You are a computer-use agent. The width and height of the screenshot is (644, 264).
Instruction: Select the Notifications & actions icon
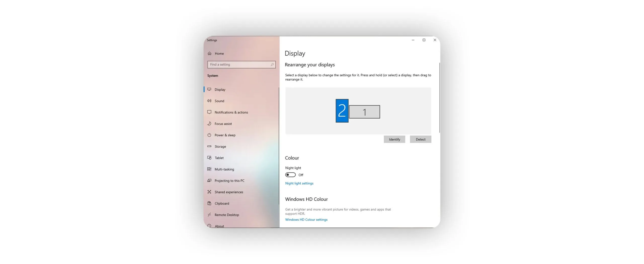tap(209, 112)
